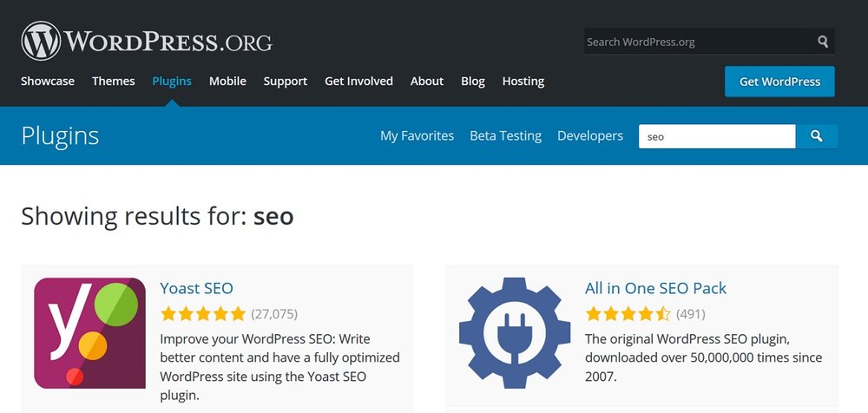Image resolution: width=868 pixels, height=413 pixels.
Task: Click the Yoast SEO description text
Action: click(279, 367)
